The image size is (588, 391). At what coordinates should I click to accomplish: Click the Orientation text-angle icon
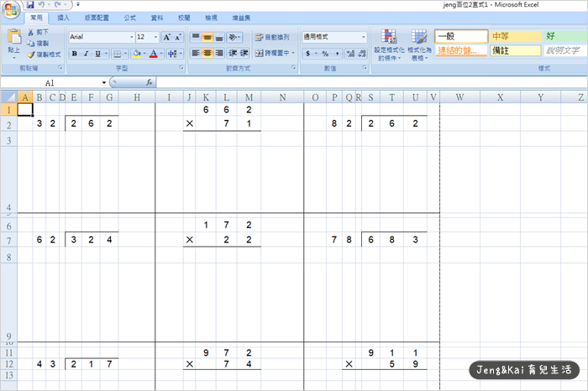tap(233, 37)
